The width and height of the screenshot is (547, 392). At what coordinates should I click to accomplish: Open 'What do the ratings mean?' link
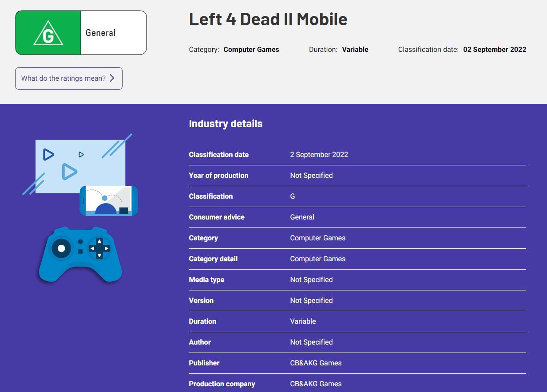tap(69, 78)
